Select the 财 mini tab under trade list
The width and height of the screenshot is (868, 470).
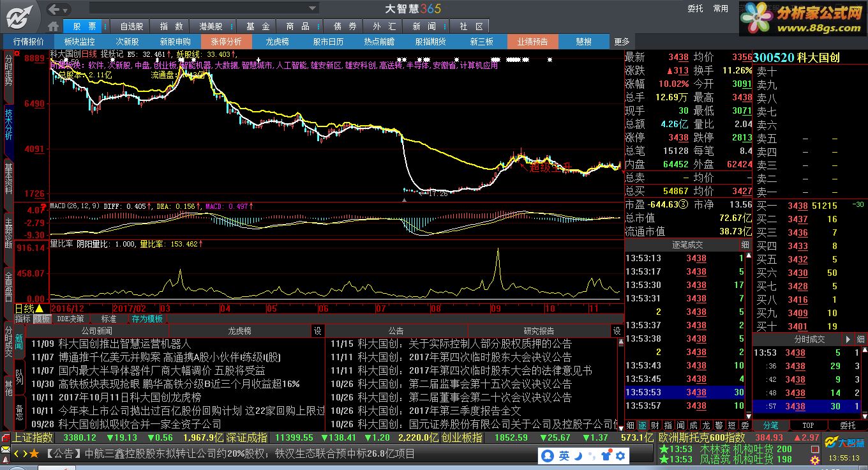(x=655, y=425)
